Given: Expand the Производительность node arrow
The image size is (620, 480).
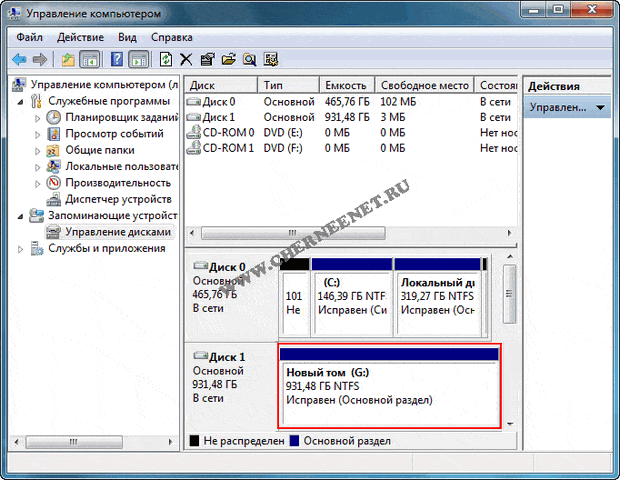Looking at the screenshot, I should 38,183.
